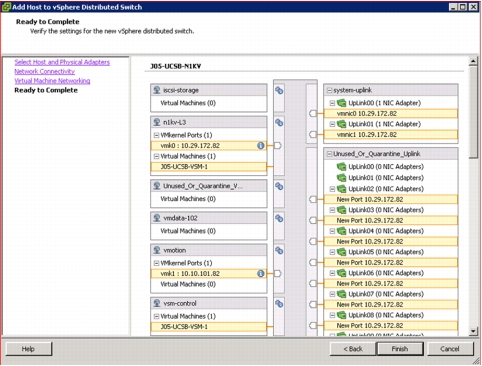Collapse vsm-control Virtual Machines section
This screenshot has height=366, width=482.
pyautogui.click(x=156, y=316)
